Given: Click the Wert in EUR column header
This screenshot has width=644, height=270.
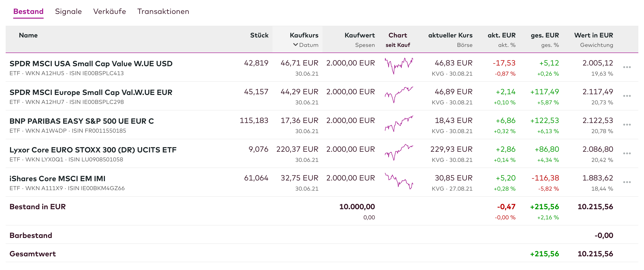Looking at the screenshot, I should click(593, 35).
